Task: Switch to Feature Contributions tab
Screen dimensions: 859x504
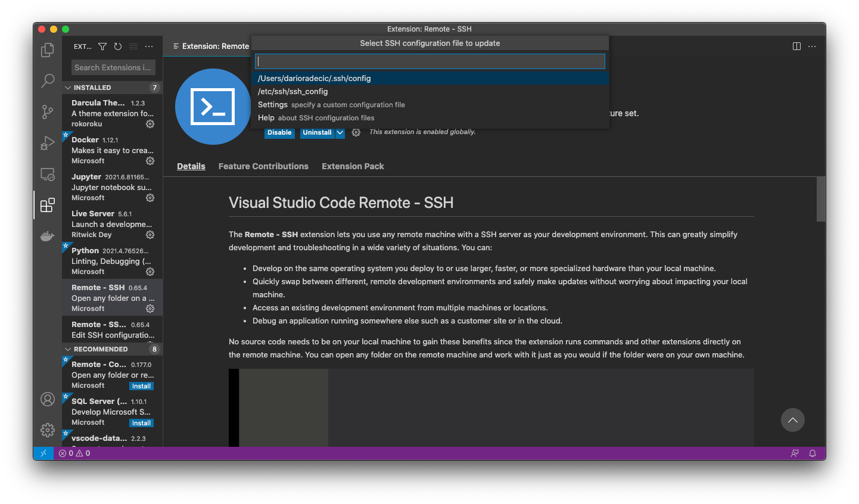Action: tap(263, 166)
